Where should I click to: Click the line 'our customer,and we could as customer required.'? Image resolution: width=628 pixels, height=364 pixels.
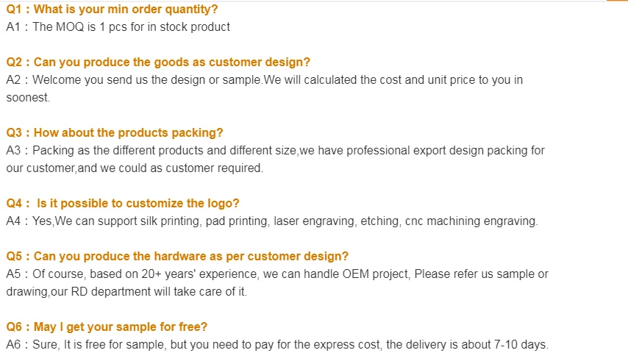pyautogui.click(x=135, y=168)
